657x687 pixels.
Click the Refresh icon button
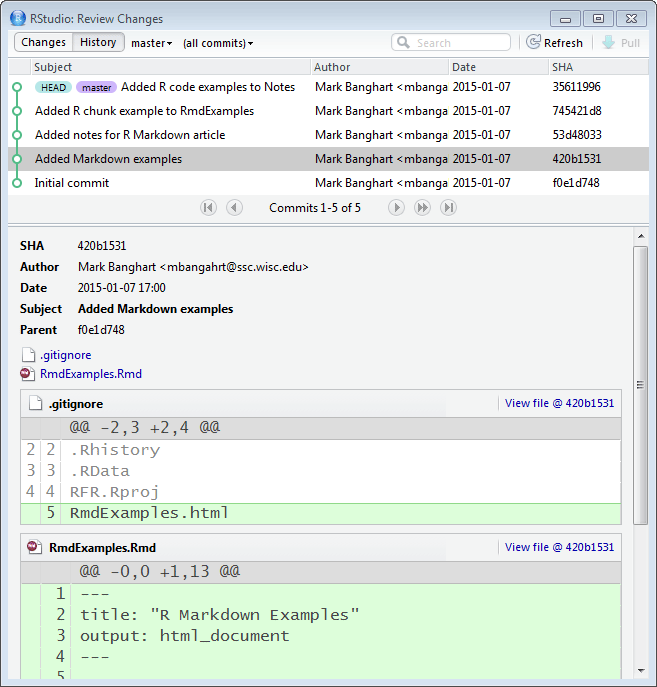tap(534, 43)
